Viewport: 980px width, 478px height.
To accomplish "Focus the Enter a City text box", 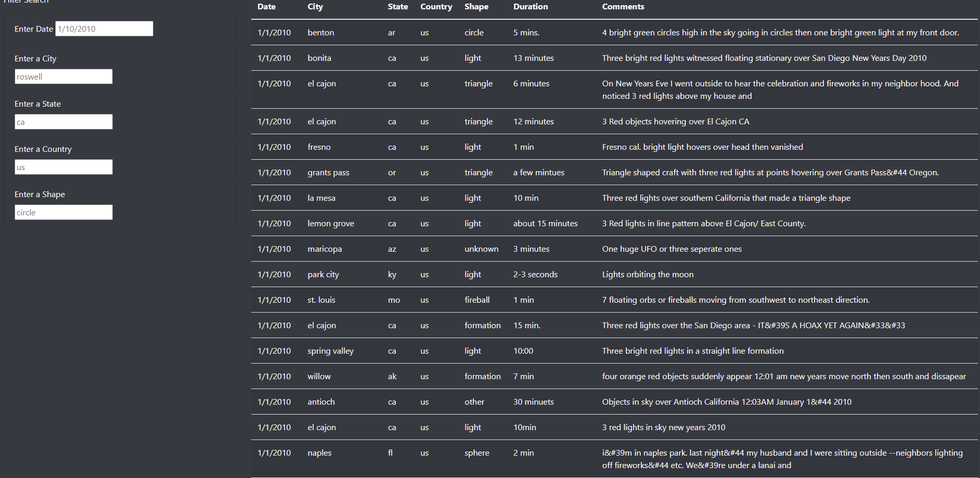I will click(63, 76).
